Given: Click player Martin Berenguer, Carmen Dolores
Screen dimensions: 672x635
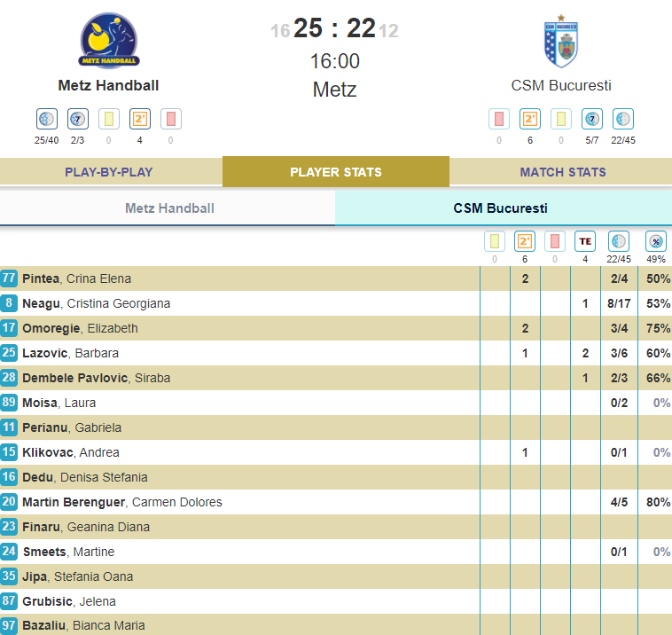Looking at the screenshot, I should 121,502.
